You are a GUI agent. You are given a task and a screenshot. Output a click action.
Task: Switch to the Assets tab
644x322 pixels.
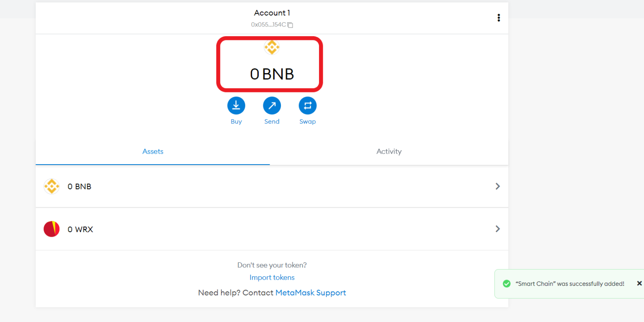point(153,152)
